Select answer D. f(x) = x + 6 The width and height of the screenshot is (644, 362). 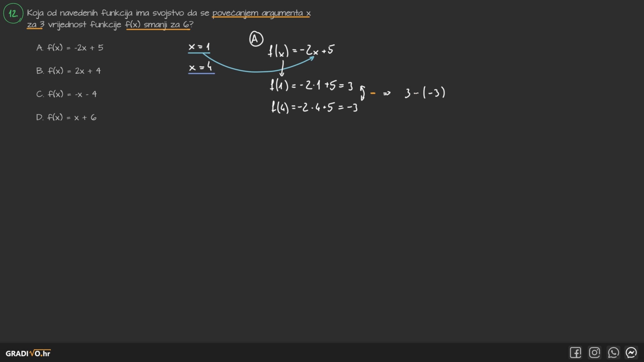(66, 117)
